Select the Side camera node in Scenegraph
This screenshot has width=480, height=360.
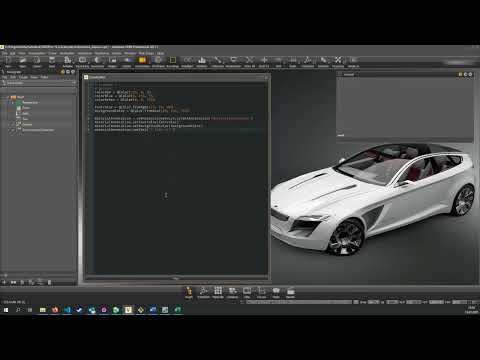[25, 113]
